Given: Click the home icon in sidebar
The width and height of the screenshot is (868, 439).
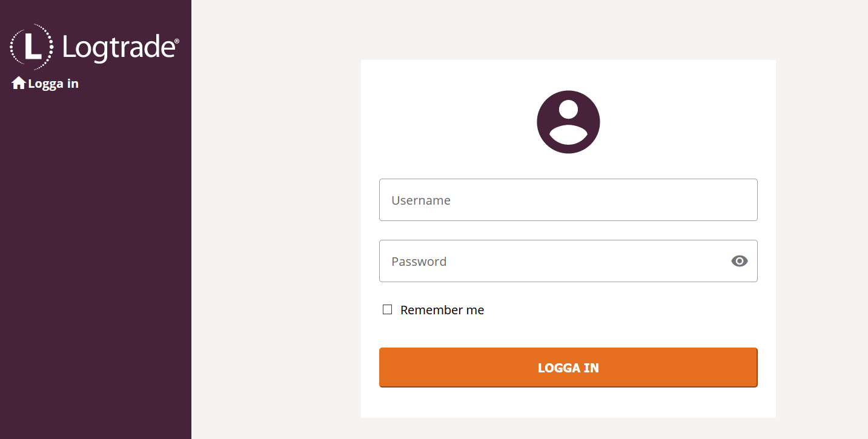Looking at the screenshot, I should [19, 84].
